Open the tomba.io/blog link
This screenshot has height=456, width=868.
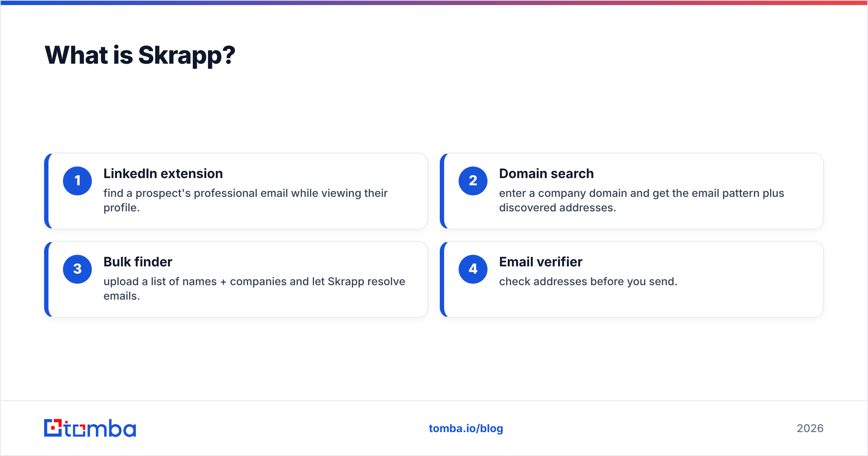466,428
